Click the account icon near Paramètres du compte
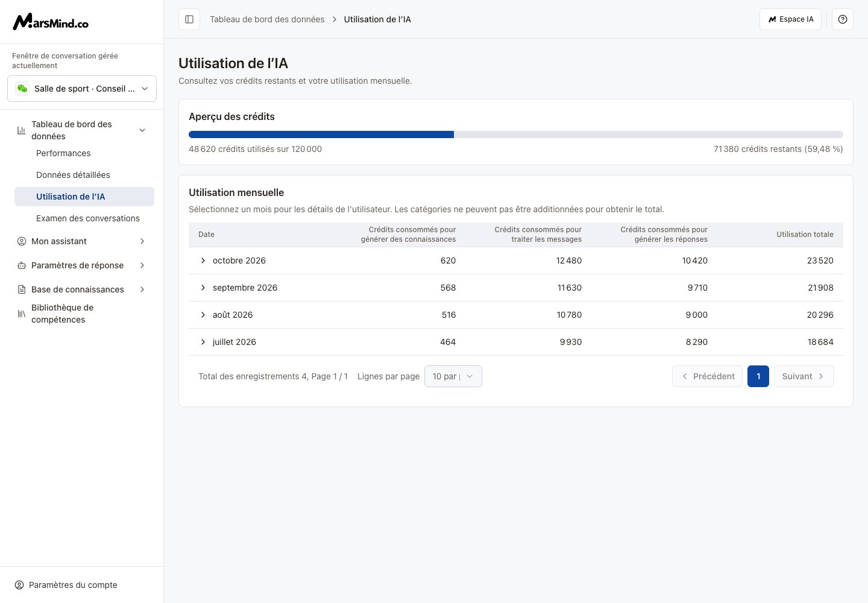The image size is (868, 603). click(19, 585)
